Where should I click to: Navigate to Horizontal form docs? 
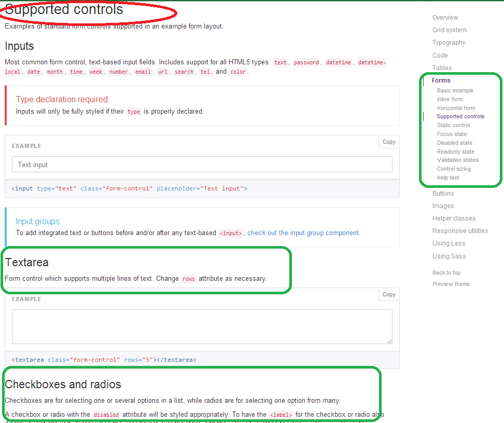(455, 107)
